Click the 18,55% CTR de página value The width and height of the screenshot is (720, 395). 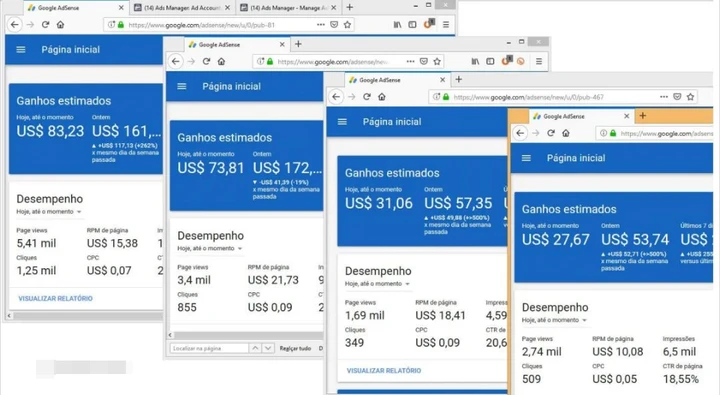pyautogui.click(x=681, y=379)
